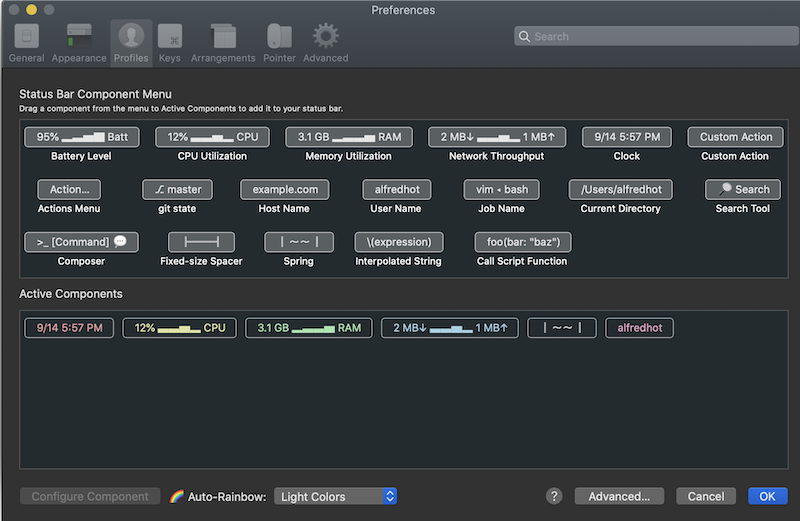Confirm with the OK button
The image size is (800, 521).
pos(767,497)
